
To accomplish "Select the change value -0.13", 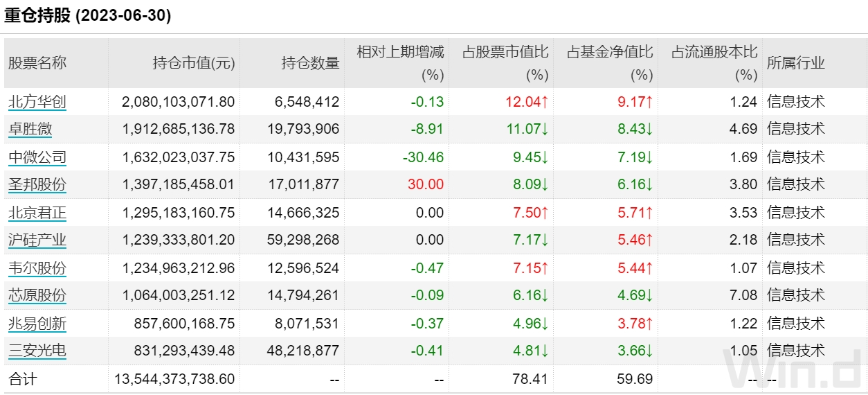I will tap(427, 102).
